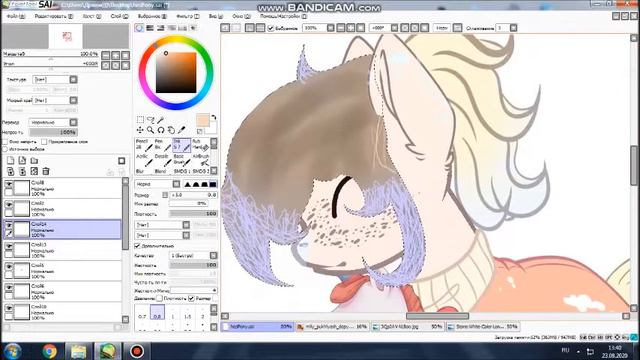Choose the AirBrush tool
Screen dimensions: 640x360
pyautogui.click(x=200, y=160)
